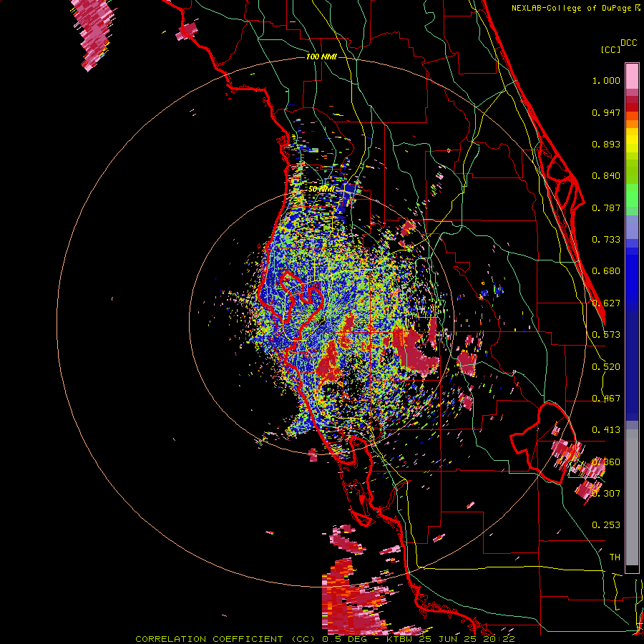Click the 0.947 color scale value

pyautogui.click(x=606, y=112)
